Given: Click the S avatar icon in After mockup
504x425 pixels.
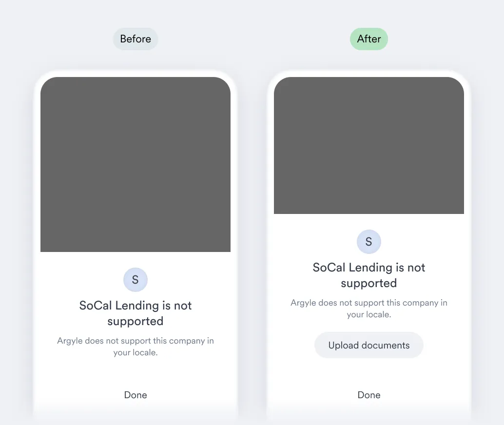Looking at the screenshot, I should coord(368,242).
